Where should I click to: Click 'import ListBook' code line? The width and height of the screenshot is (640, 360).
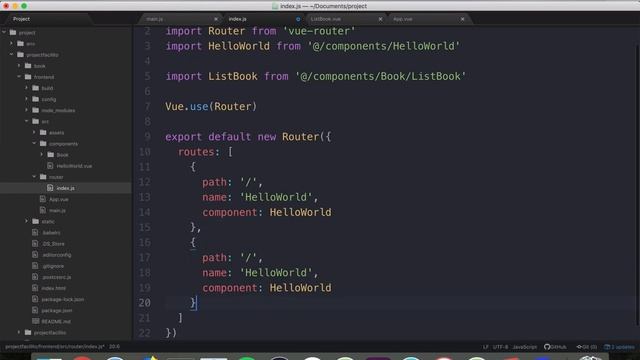point(316,76)
